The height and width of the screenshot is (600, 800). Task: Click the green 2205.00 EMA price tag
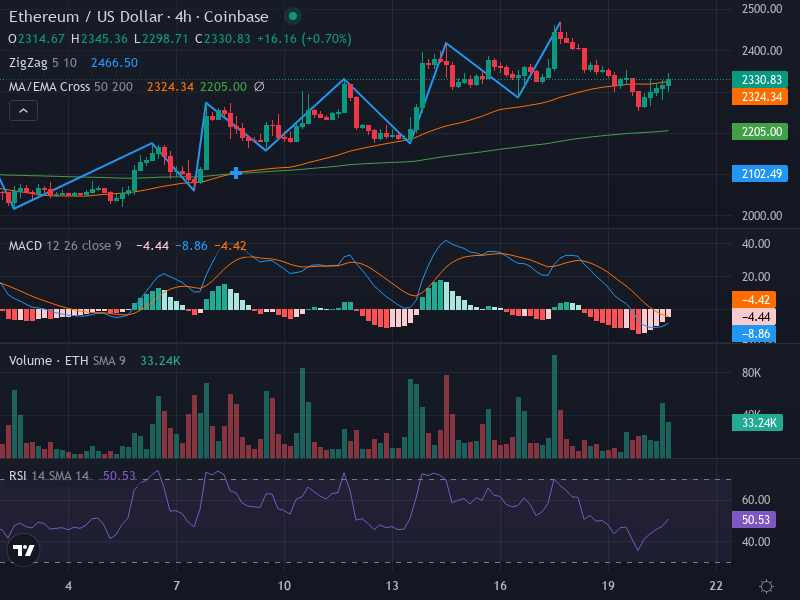[760, 132]
